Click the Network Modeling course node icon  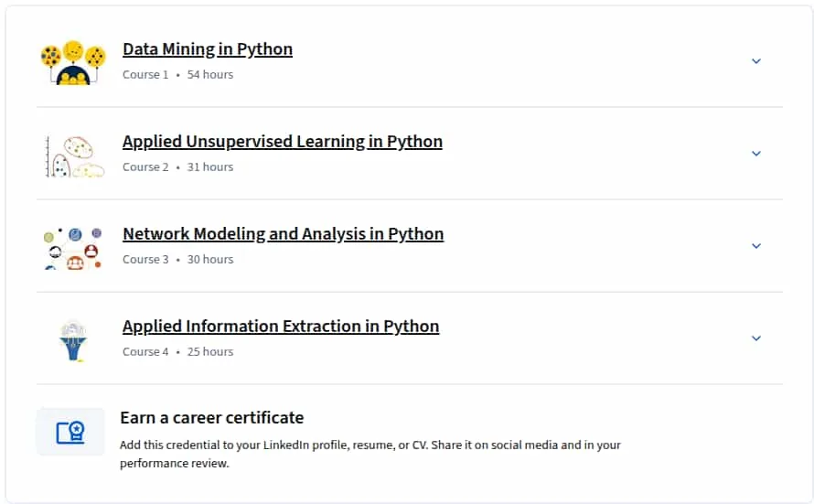(x=73, y=249)
